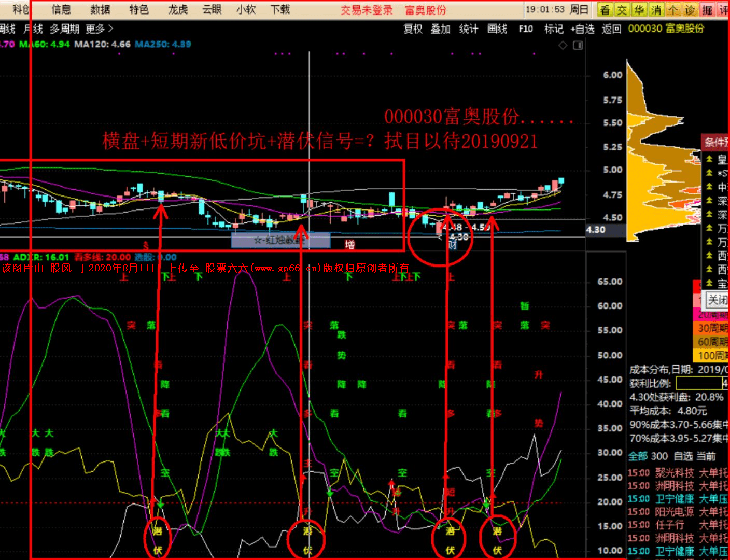Open the 小软 menu
The image size is (730, 560).
[x=246, y=9]
